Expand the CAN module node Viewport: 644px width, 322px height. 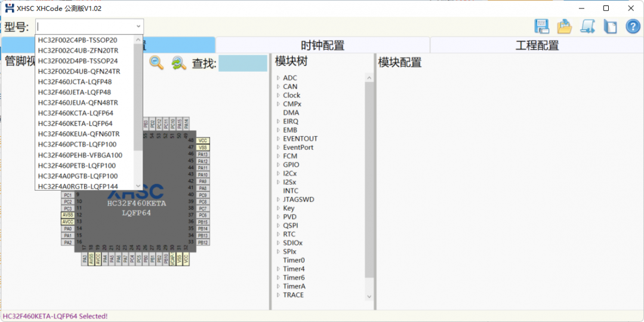(x=278, y=87)
